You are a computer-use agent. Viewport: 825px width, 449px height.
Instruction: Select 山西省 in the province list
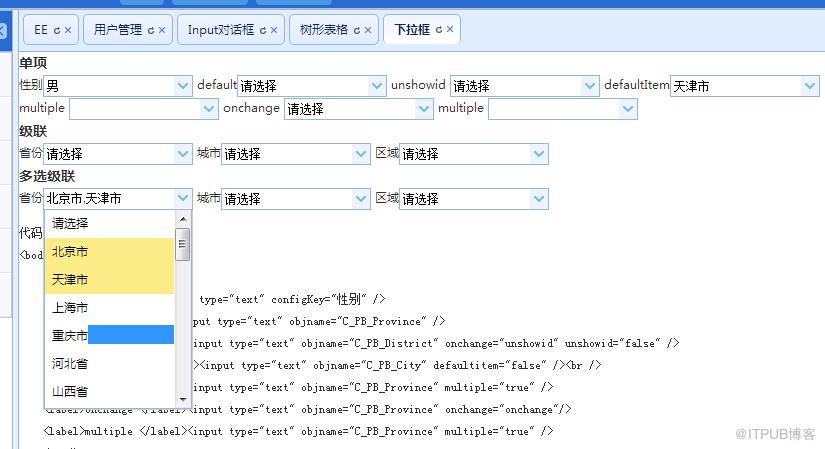109,391
